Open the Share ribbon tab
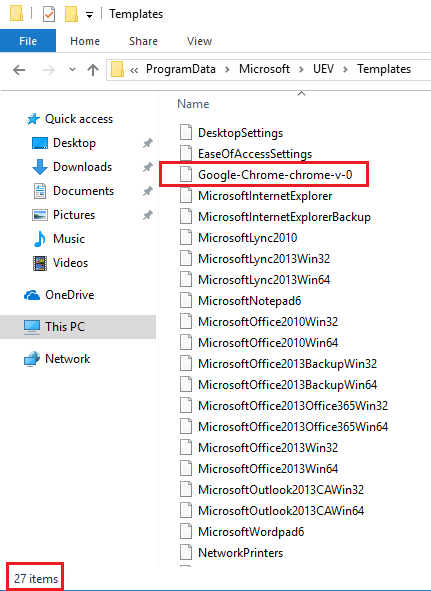Viewport: 431px width, 591px height. (x=143, y=41)
